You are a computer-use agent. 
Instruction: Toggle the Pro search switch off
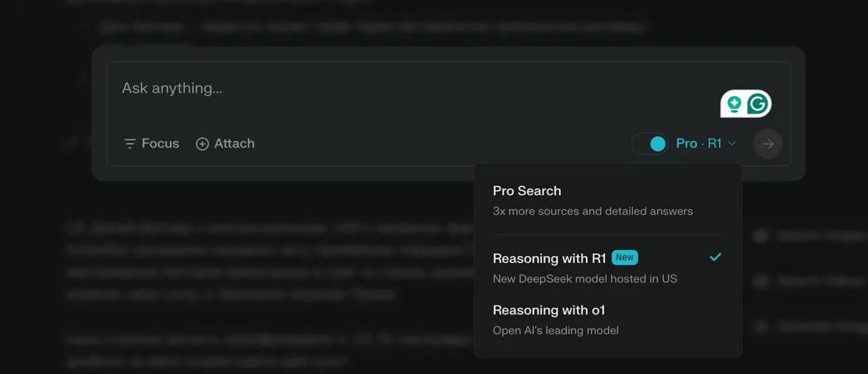pyautogui.click(x=650, y=144)
